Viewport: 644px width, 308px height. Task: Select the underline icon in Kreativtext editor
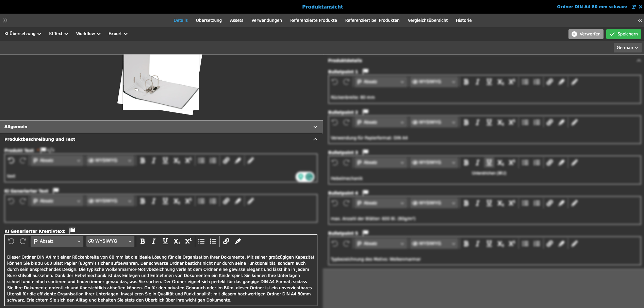pos(165,241)
